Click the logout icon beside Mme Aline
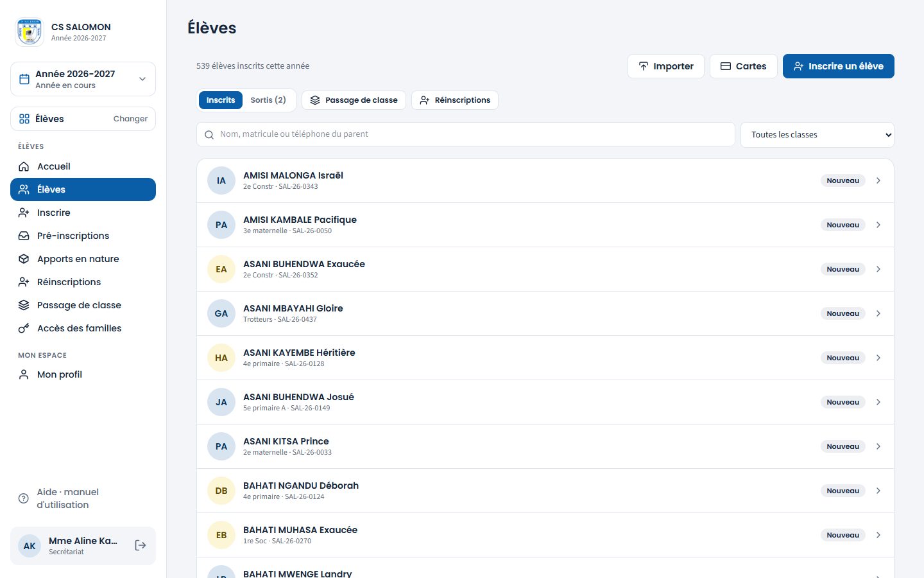 (141, 545)
